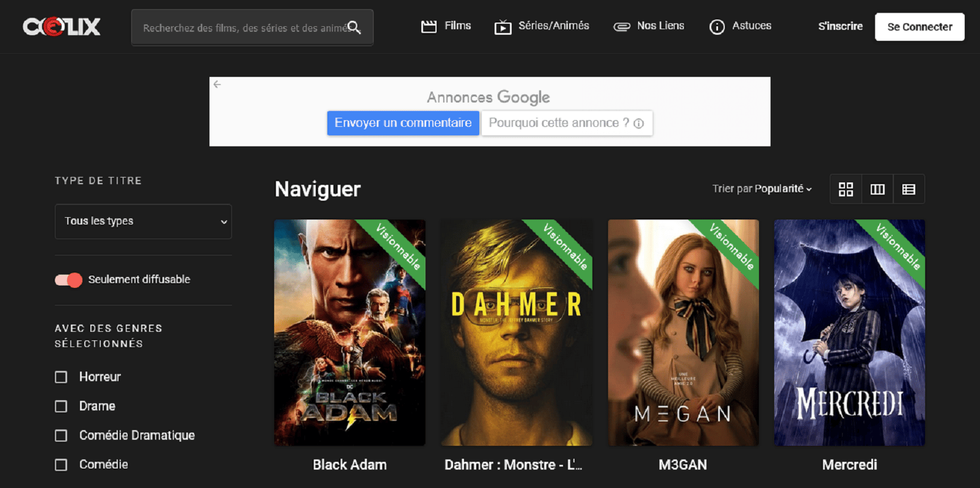Image resolution: width=980 pixels, height=488 pixels.
Task: Click the Films clapperboard icon
Action: 429,26
